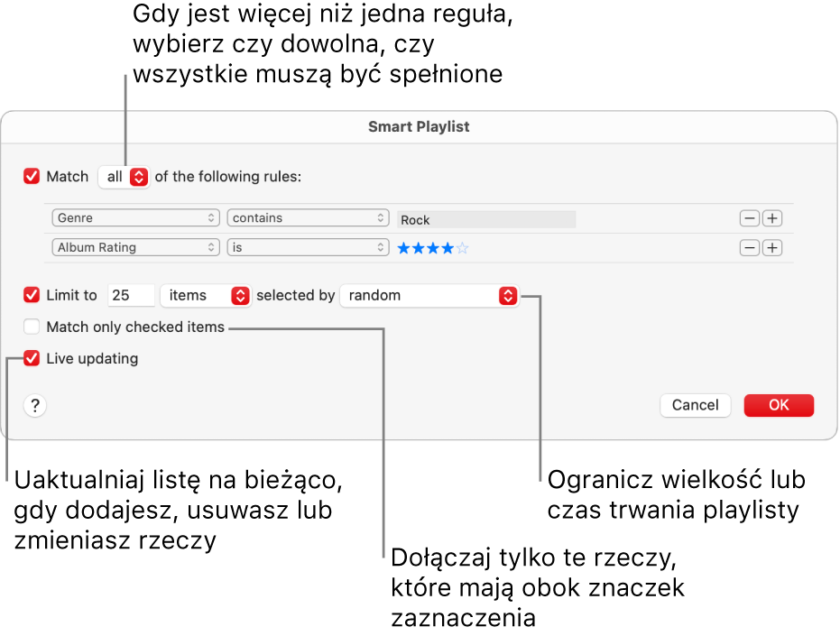The height and width of the screenshot is (636, 840).
Task: Set album rating to one star
Action: (403, 248)
